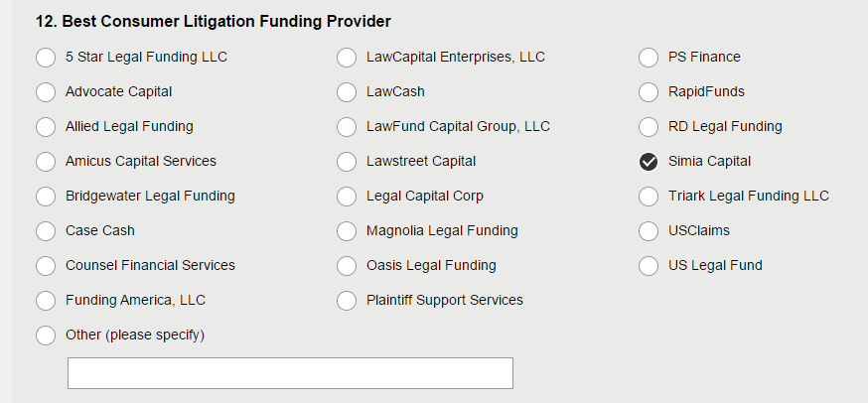Pick Plaintiff Support Services option
The image size is (868, 403).
click(x=347, y=301)
